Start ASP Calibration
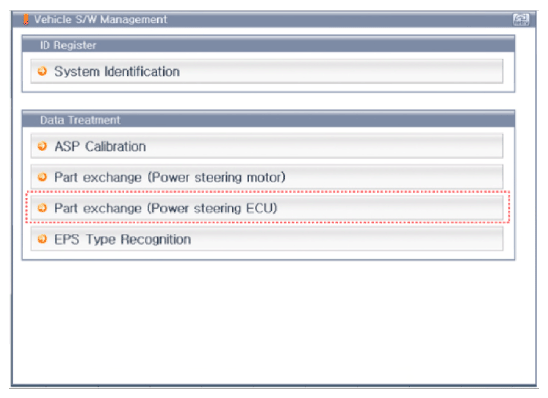This screenshot has width=548, height=398. coord(267,146)
